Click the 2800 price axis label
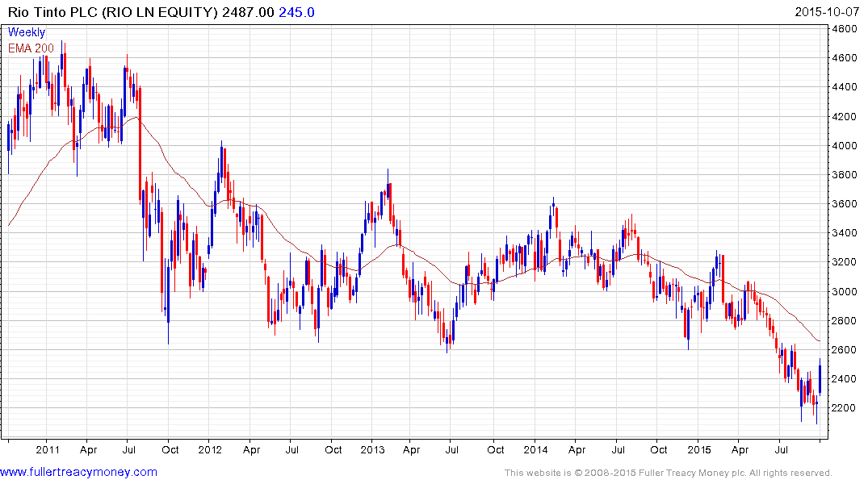The image size is (868, 484). pyautogui.click(x=845, y=321)
